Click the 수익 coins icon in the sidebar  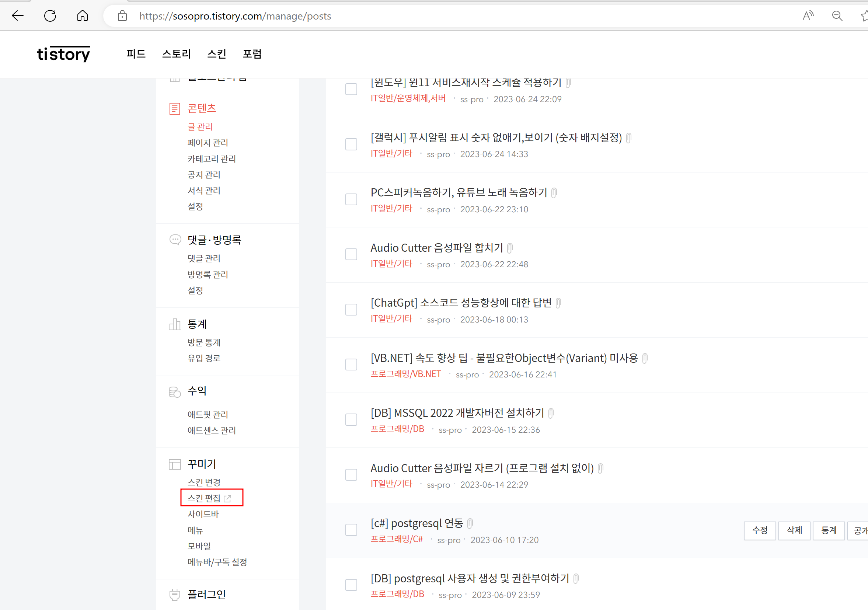point(174,392)
